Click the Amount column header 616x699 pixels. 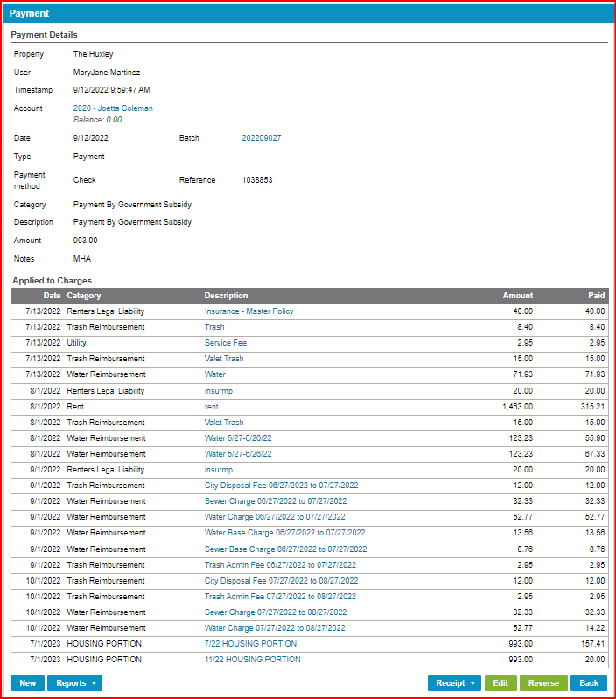pyautogui.click(x=518, y=296)
